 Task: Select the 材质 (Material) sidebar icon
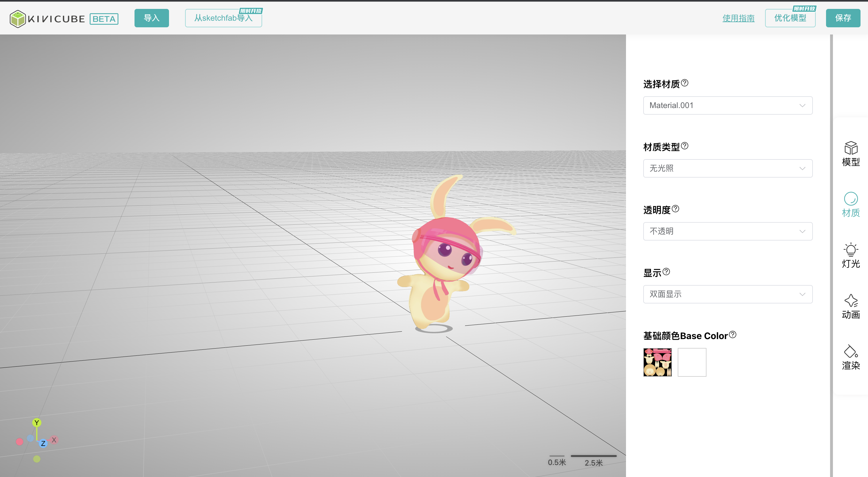850,205
